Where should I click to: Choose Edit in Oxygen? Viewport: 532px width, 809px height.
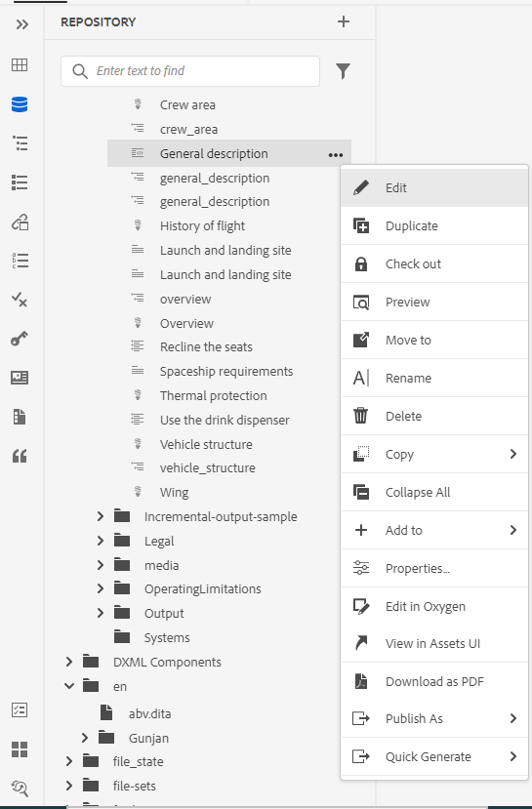coord(434,606)
